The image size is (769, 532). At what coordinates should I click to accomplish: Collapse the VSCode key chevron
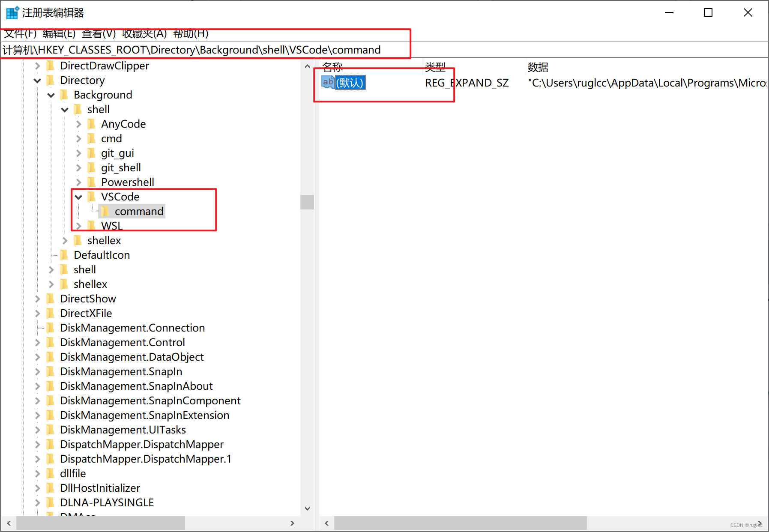[x=79, y=197]
